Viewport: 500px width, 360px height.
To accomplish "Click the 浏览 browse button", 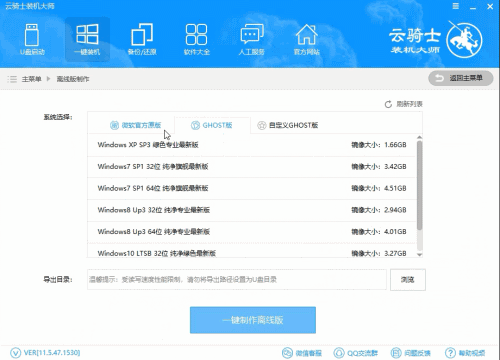I will (408, 280).
